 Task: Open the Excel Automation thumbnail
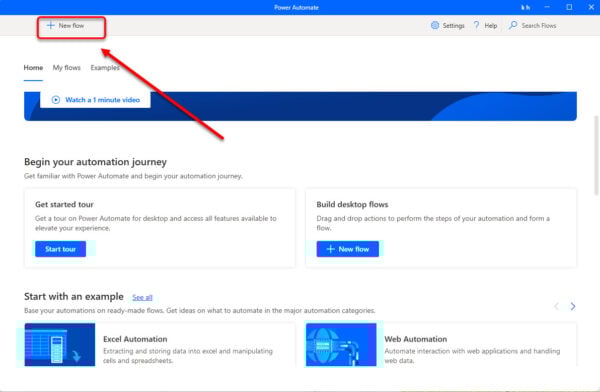(60, 345)
